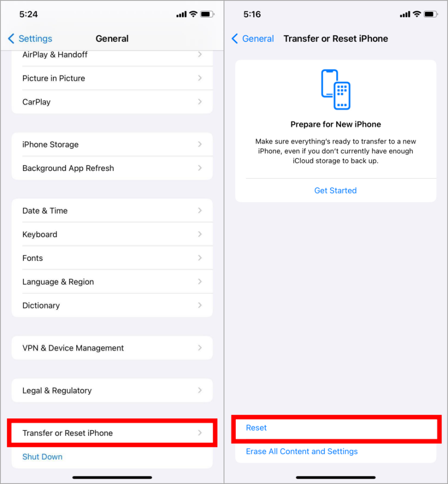Viewport: 448px width, 484px height.
Task: Open Transfer or Reset iPhone
Action: (x=112, y=433)
